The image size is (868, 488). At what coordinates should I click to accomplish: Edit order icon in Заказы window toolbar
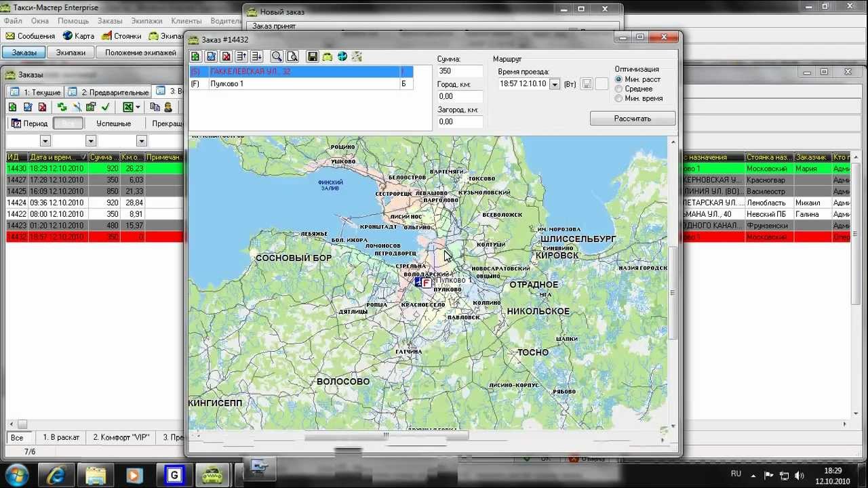28,107
